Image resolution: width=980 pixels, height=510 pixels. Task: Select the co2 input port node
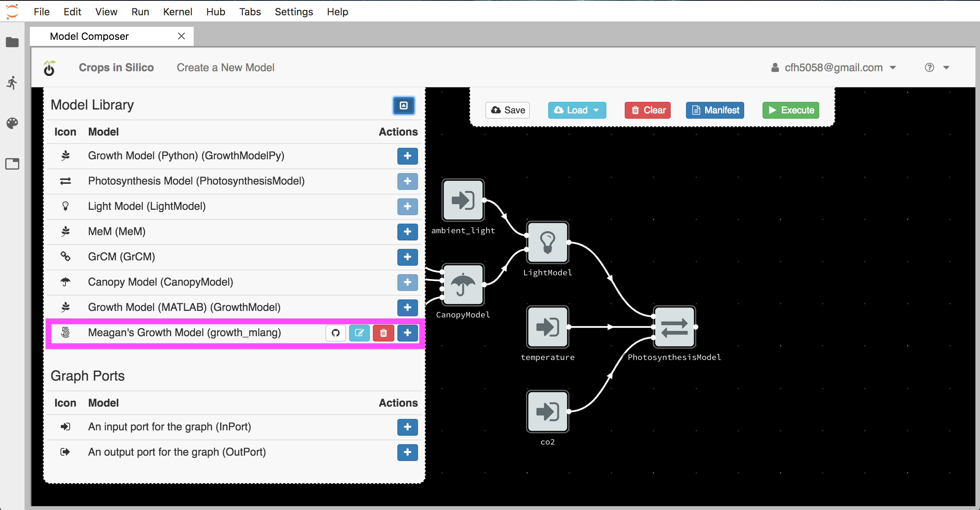pos(548,412)
